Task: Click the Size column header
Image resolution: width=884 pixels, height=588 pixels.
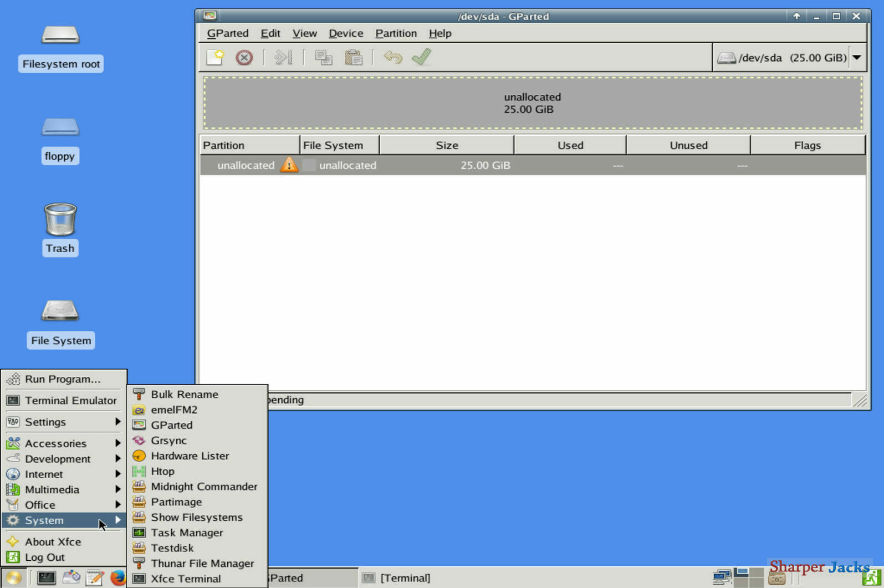Action: click(447, 145)
